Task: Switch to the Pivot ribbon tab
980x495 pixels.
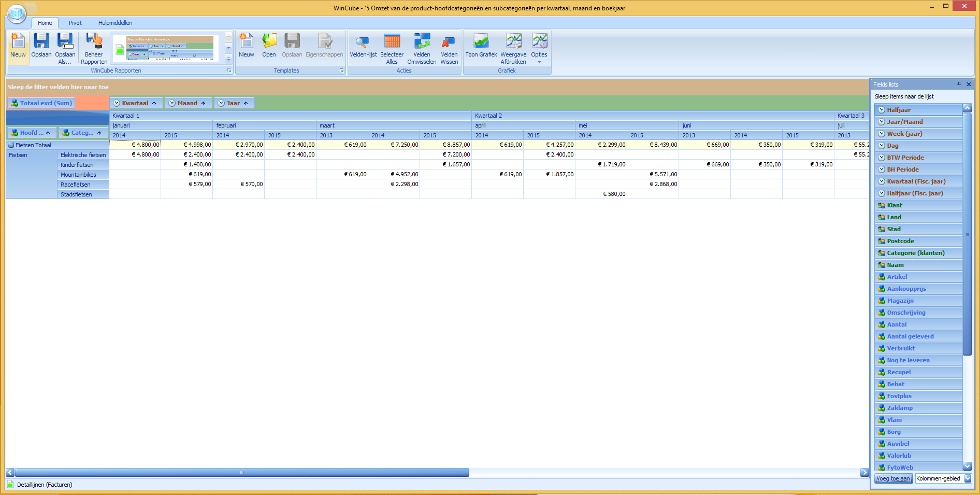Action: pyautogui.click(x=75, y=23)
